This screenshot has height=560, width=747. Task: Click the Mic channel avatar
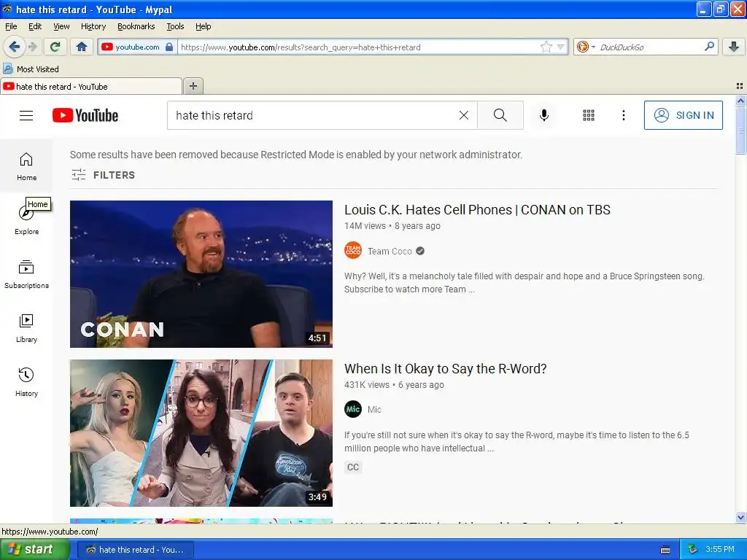coord(353,409)
